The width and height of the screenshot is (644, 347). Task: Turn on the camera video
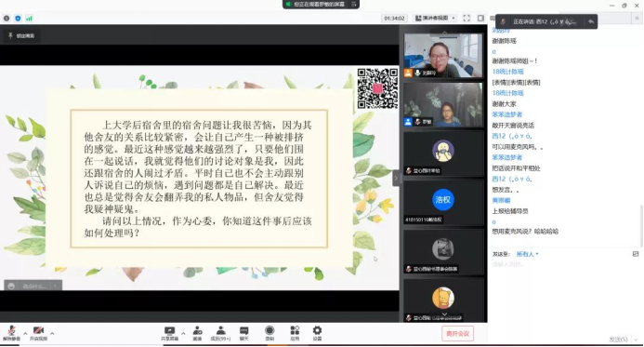click(x=38, y=333)
